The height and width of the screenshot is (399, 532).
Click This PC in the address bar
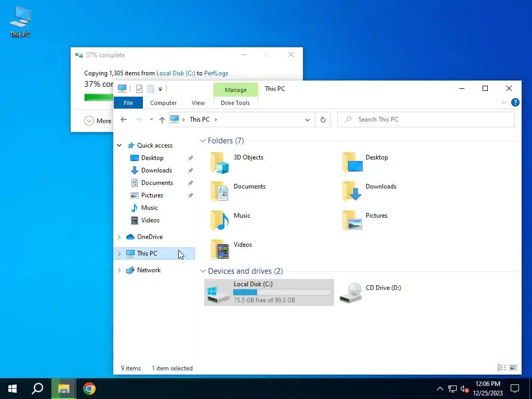[x=199, y=119]
